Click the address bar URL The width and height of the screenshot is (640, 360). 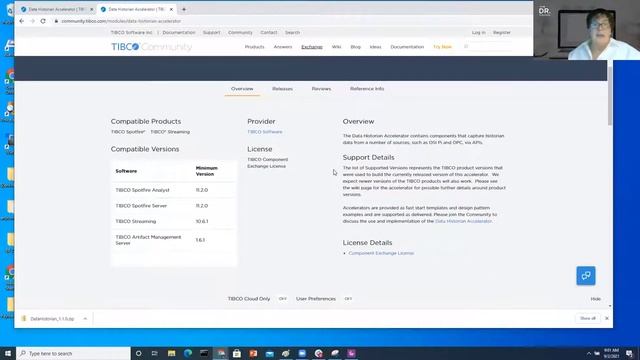[121, 21]
